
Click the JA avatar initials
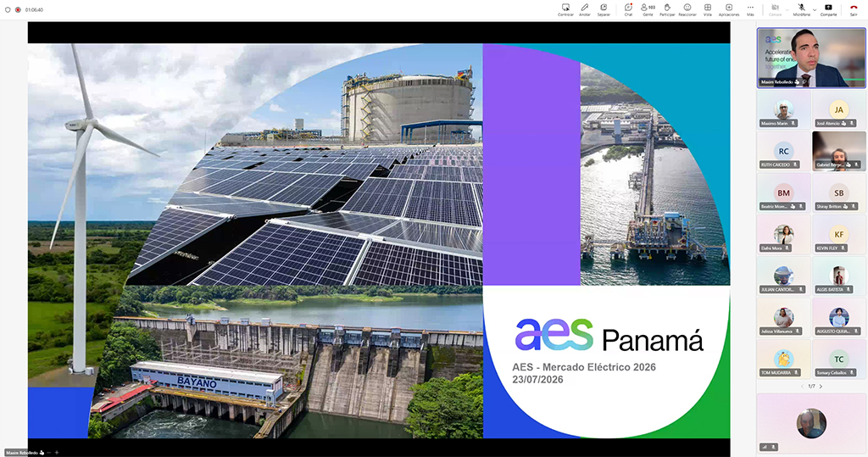(838, 109)
